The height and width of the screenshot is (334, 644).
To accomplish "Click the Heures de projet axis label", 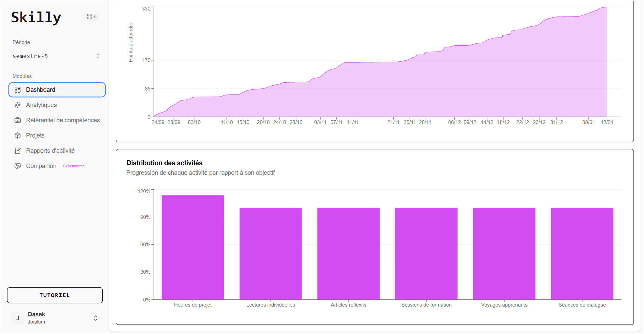I will pos(193,305).
